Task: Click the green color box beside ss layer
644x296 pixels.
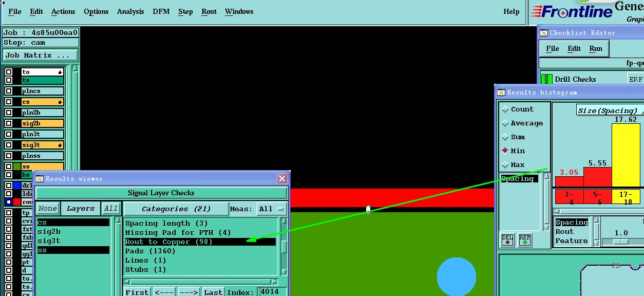Action: click(17, 166)
